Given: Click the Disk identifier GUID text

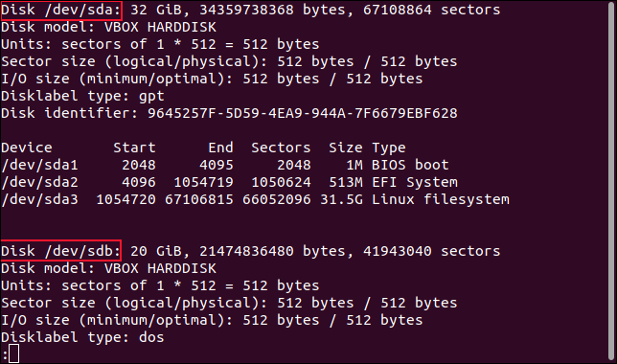Looking at the screenshot, I should (302, 113).
